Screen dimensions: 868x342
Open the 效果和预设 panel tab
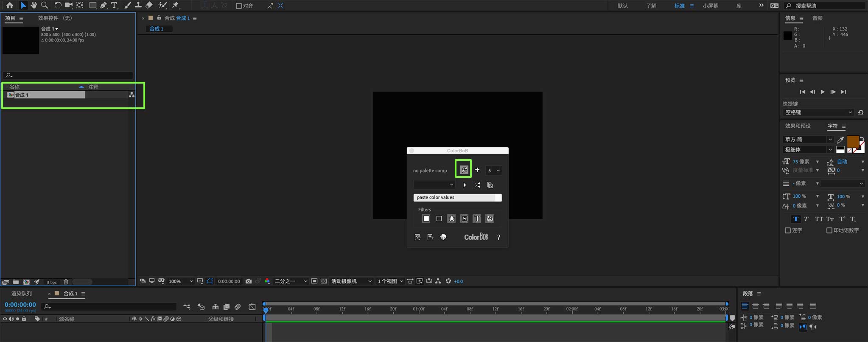[798, 126]
